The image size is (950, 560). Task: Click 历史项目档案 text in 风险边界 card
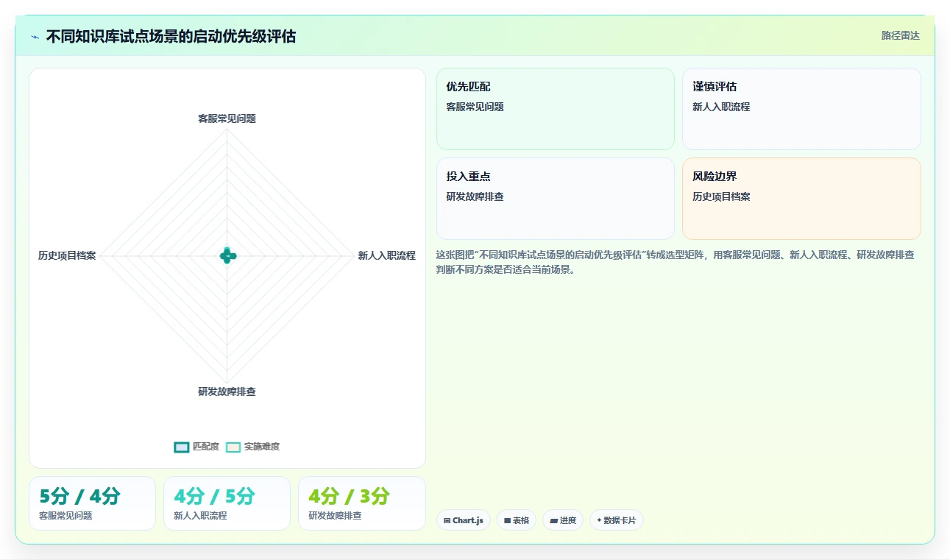[x=721, y=196]
